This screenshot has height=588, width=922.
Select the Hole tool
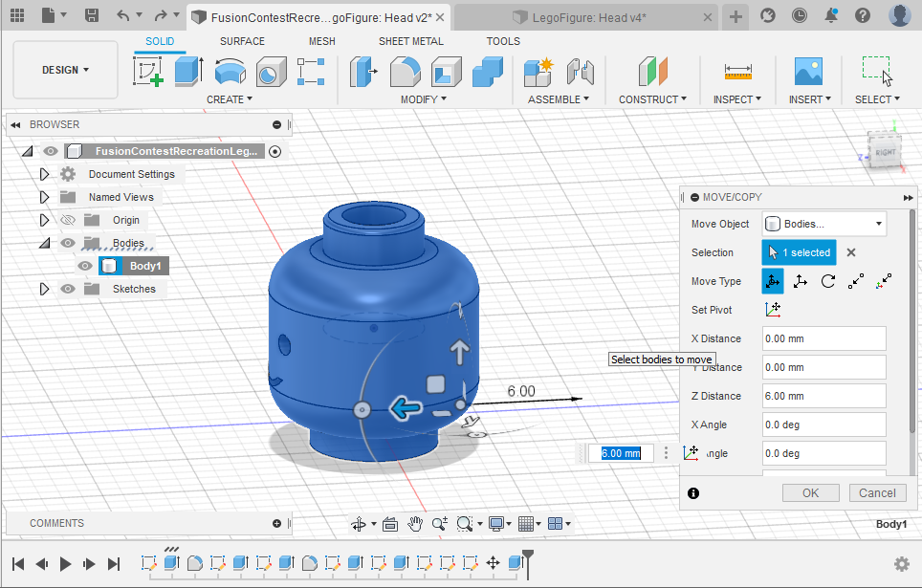tap(271, 72)
